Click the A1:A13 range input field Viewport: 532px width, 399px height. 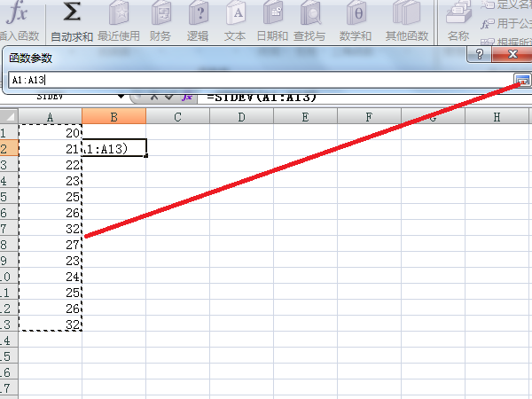(257, 80)
